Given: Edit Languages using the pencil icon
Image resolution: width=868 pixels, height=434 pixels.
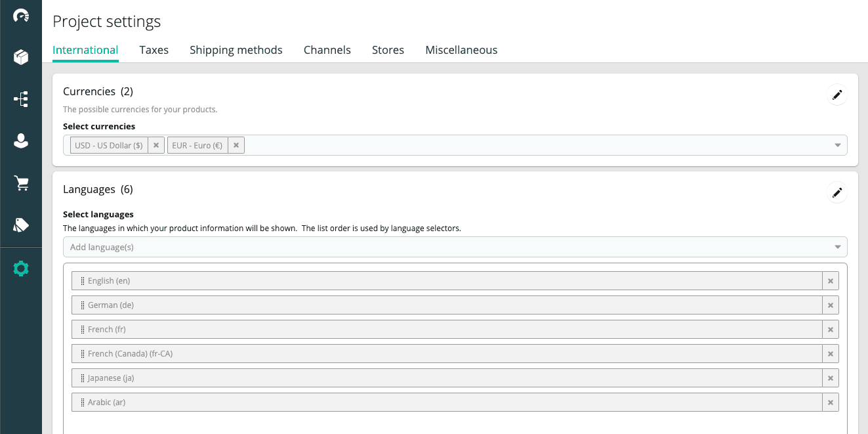Looking at the screenshot, I should 837,192.
